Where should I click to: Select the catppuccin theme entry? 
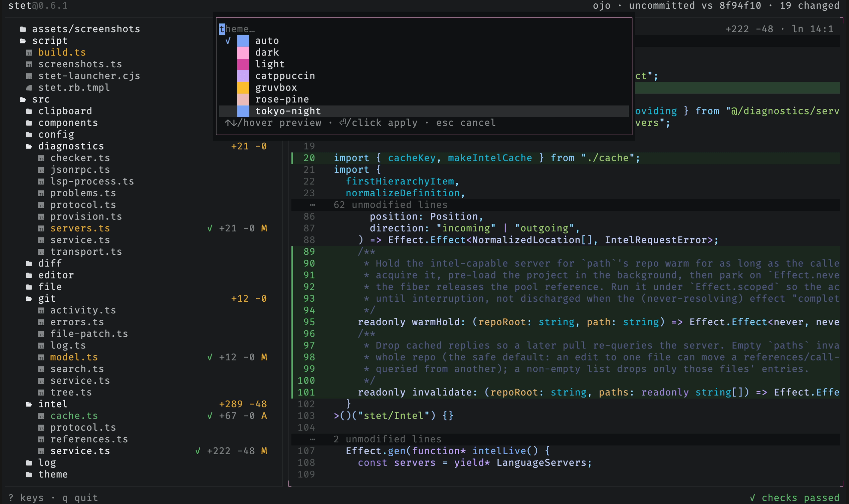point(424,76)
